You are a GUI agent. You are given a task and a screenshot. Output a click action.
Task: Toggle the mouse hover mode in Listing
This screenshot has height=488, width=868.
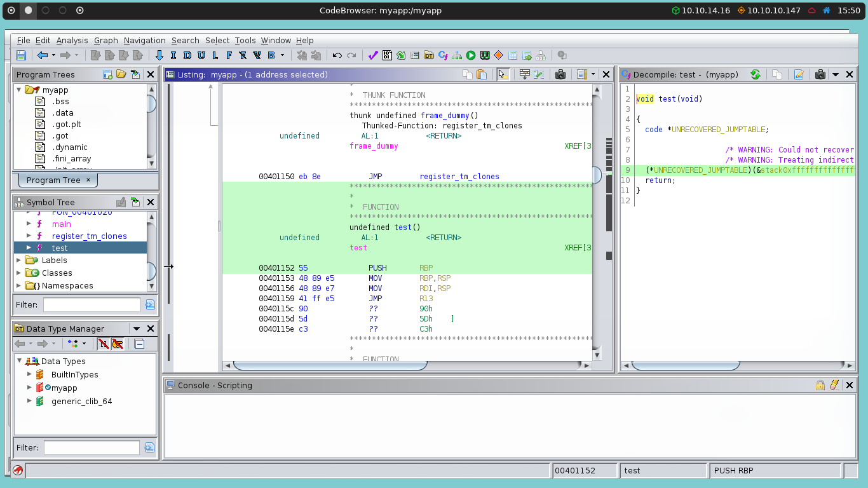pyautogui.click(x=503, y=74)
